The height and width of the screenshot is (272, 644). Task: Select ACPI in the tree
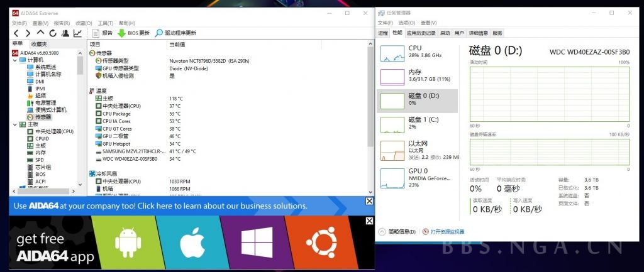(x=36, y=182)
